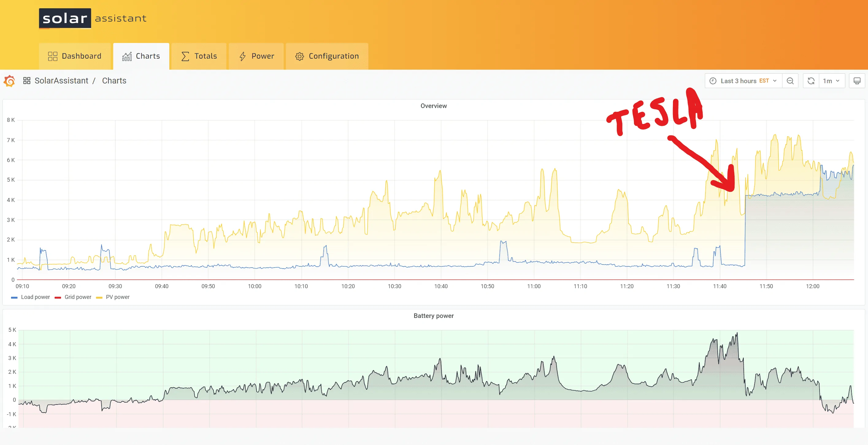The height and width of the screenshot is (445, 868).
Task: Switch to the Dashboard tab
Action: (x=75, y=56)
